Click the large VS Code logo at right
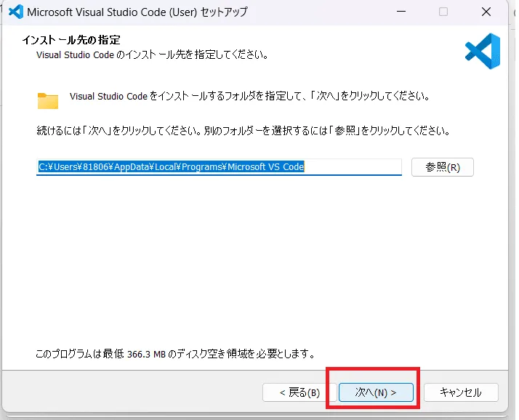519x420 pixels. coord(483,51)
